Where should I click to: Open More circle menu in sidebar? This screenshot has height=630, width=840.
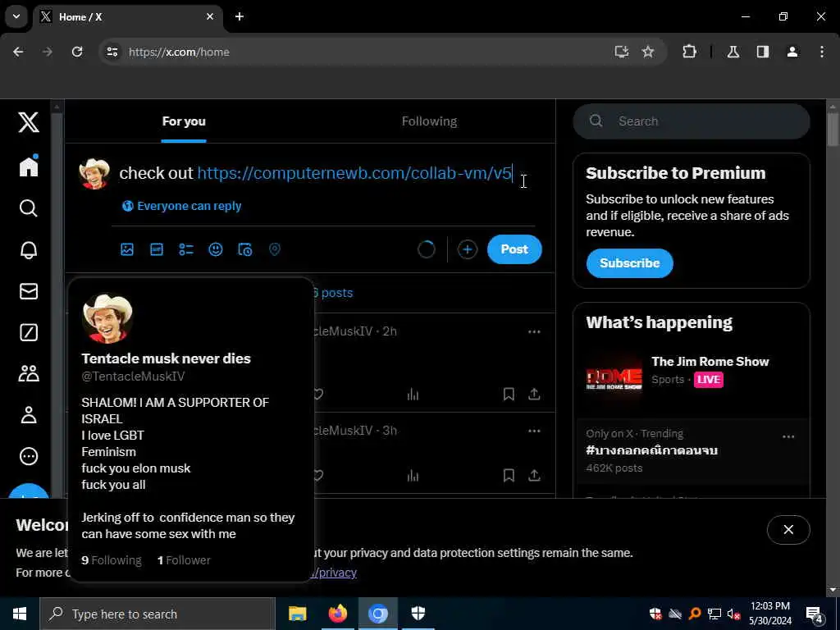click(29, 456)
